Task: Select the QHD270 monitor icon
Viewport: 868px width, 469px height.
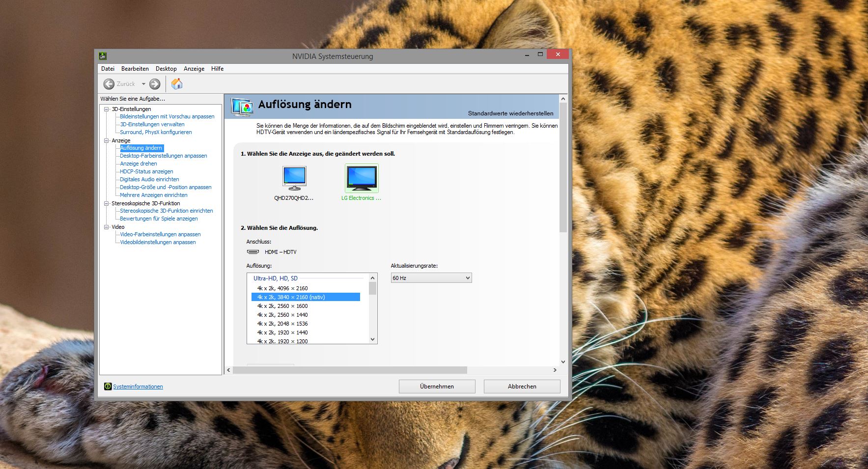Action: pos(294,178)
